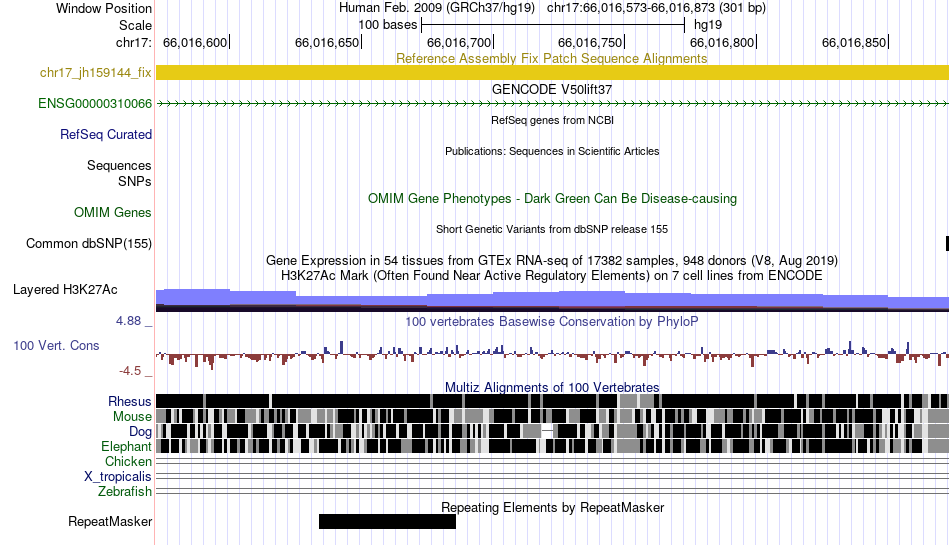The height and width of the screenshot is (545, 950).
Task: Click the SNPs track label
Action: click(x=135, y=181)
